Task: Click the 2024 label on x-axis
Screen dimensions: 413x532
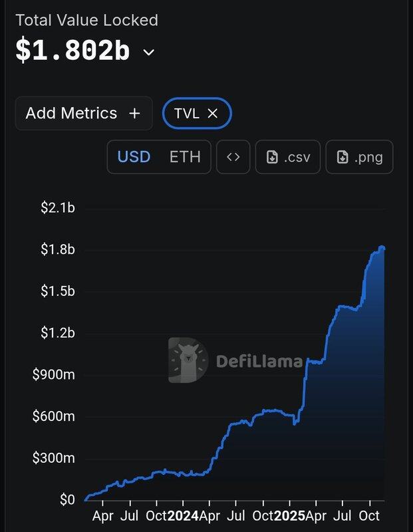Action: point(182,516)
